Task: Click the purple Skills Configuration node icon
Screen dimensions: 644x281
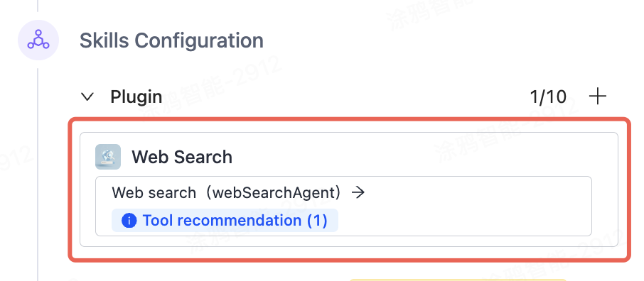Action: click(38, 40)
